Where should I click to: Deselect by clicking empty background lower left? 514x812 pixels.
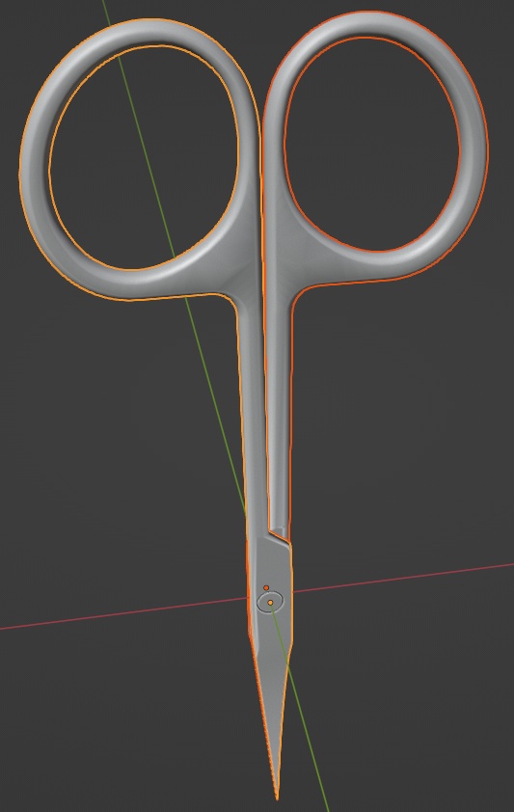(x=103, y=725)
